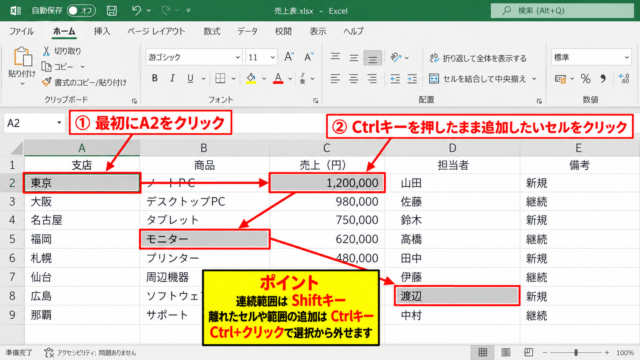
Task: Open the ファイル (File) tab
Action: [x=22, y=31]
